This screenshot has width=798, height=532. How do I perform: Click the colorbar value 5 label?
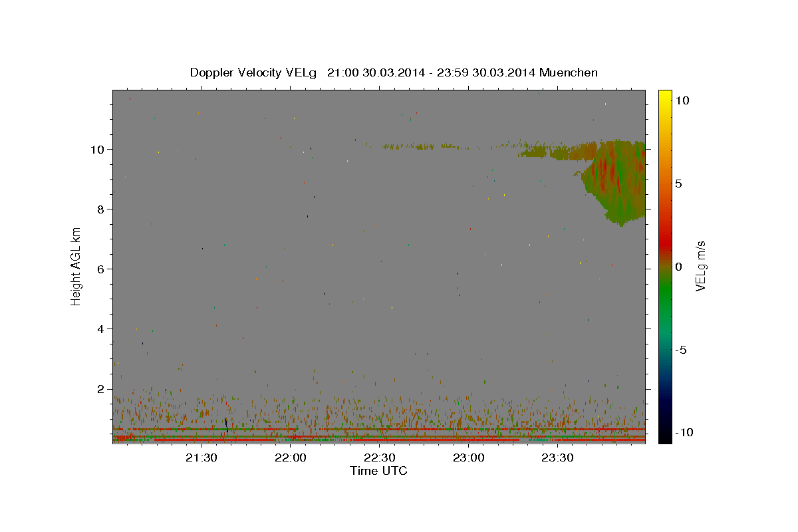678,183
